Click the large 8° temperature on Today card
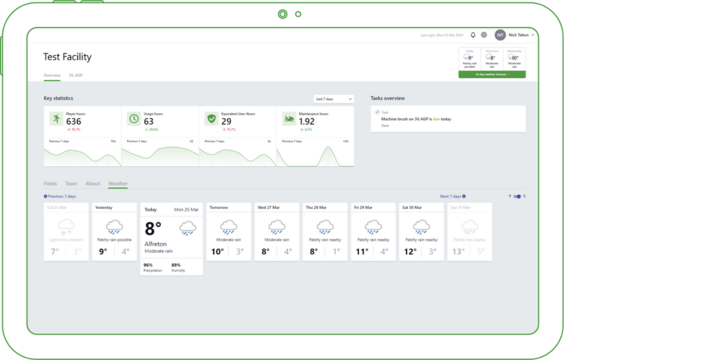The image size is (720, 360). click(x=153, y=229)
